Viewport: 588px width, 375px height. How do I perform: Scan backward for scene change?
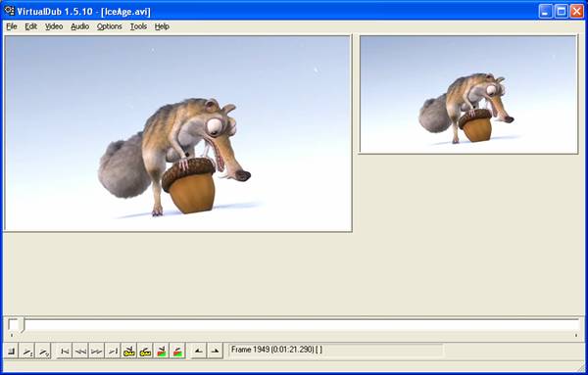pos(162,352)
